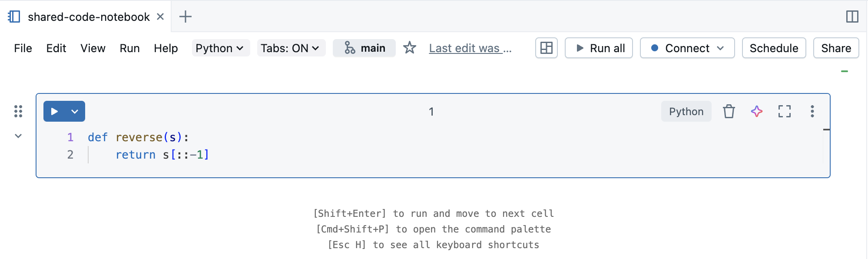Open the main branch controls
The image size is (868, 259).
(364, 48)
